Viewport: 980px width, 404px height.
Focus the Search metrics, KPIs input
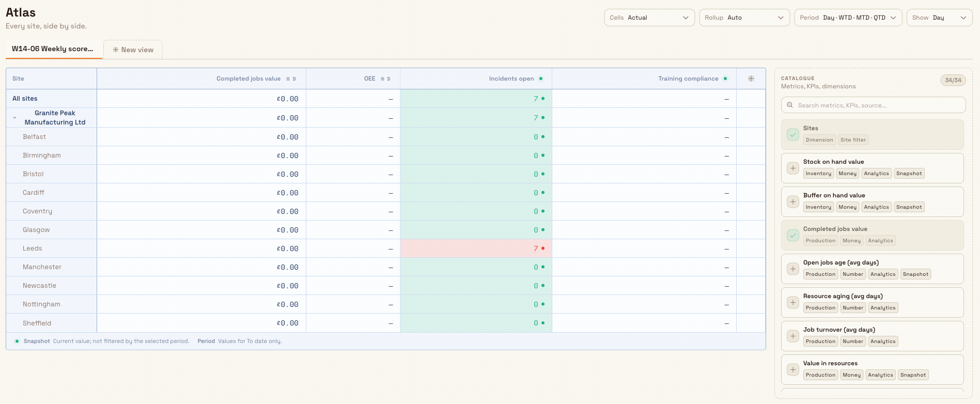coord(873,105)
